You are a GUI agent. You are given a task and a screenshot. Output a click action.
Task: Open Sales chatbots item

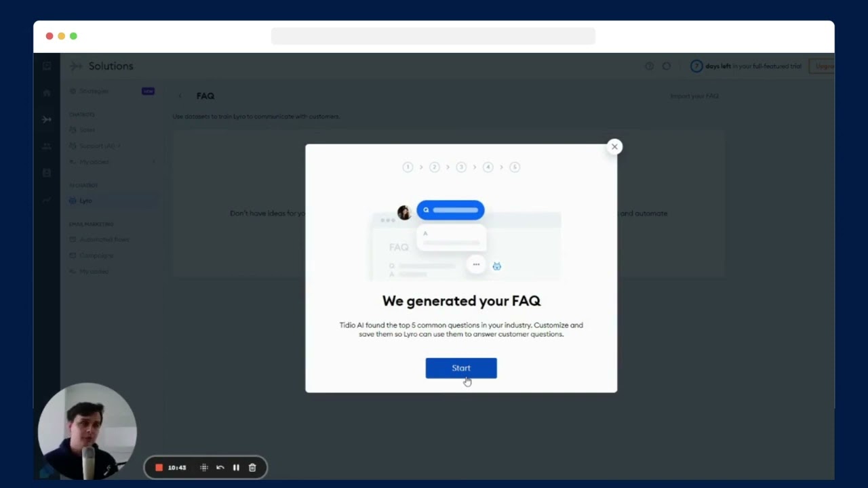(x=87, y=129)
